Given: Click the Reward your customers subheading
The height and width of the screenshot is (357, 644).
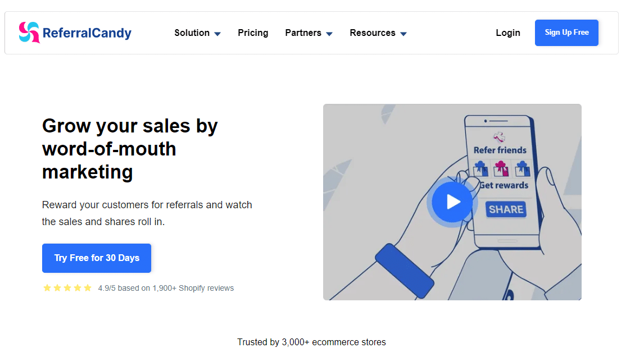Looking at the screenshot, I should 147,213.
